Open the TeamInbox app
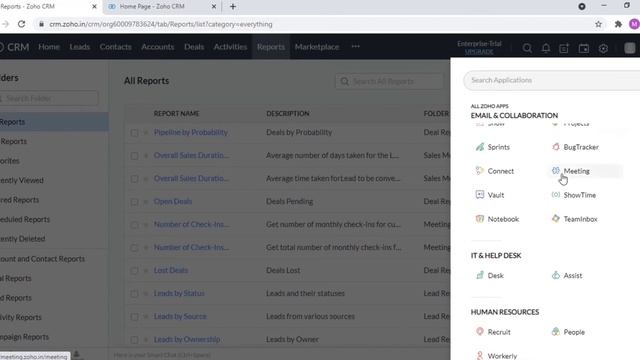The image size is (640, 360). point(574,219)
